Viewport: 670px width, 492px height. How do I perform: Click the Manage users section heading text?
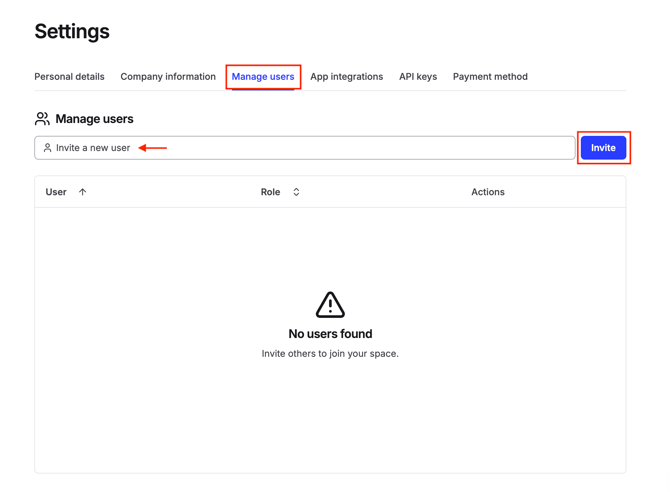94,119
